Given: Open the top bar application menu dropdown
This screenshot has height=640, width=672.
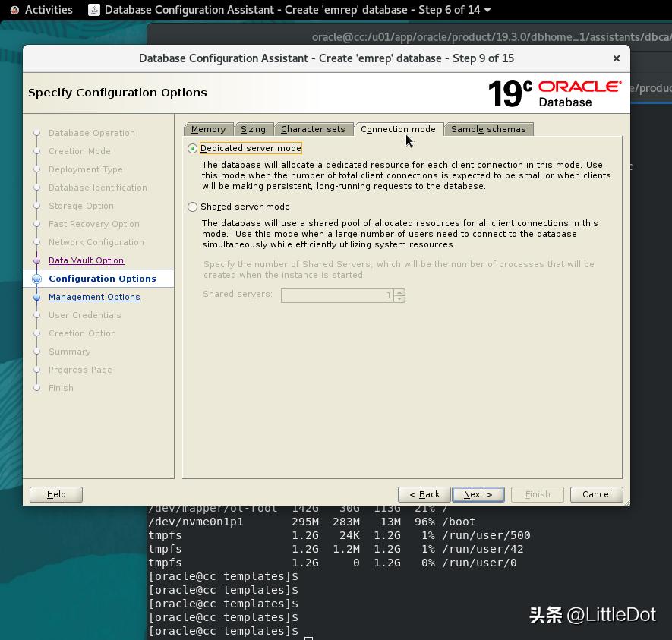Looking at the screenshot, I should [x=487, y=10].
